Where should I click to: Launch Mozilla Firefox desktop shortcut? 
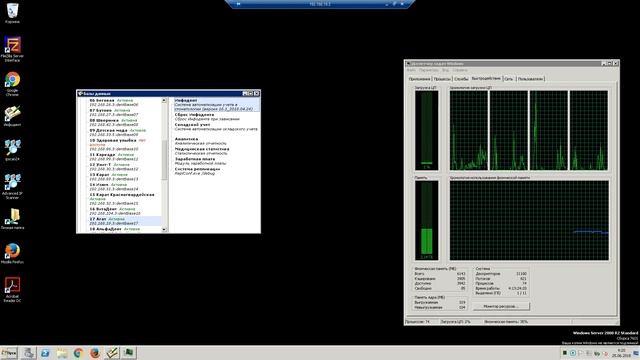click(12, 253)
